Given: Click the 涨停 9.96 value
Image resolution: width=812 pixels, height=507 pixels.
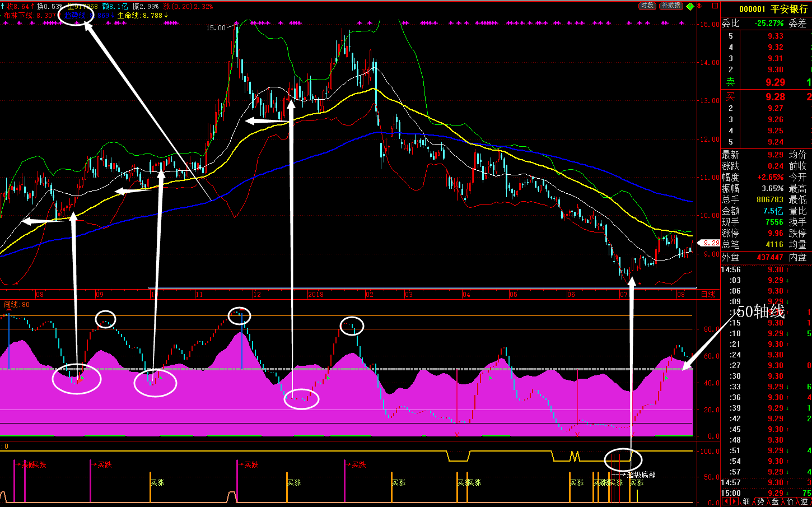Looking at the screenshot, I should coord(776,233).
